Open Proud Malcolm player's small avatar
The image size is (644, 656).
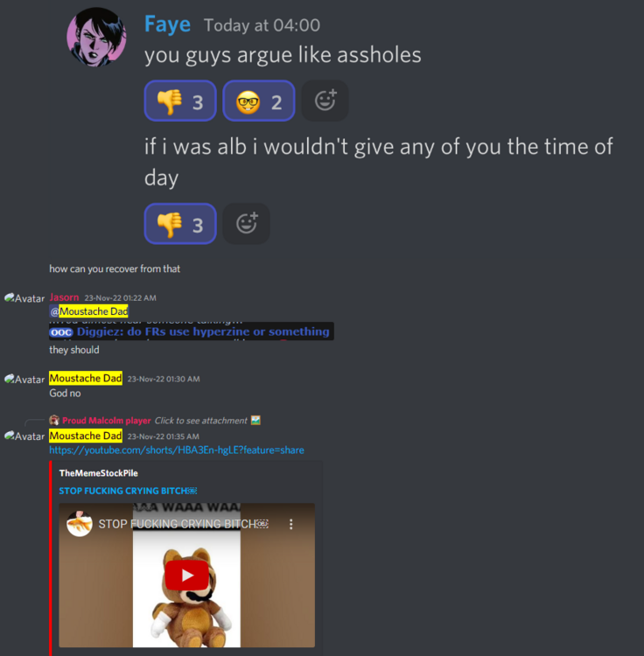tap(54, 420)
